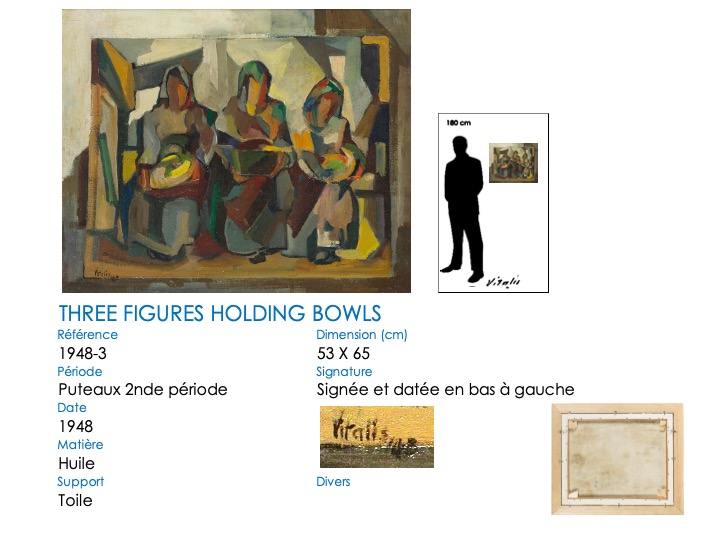The image size is (720, 540).
Task: Select the back-of-canvas photo
Action: click(x=617, y=459)
